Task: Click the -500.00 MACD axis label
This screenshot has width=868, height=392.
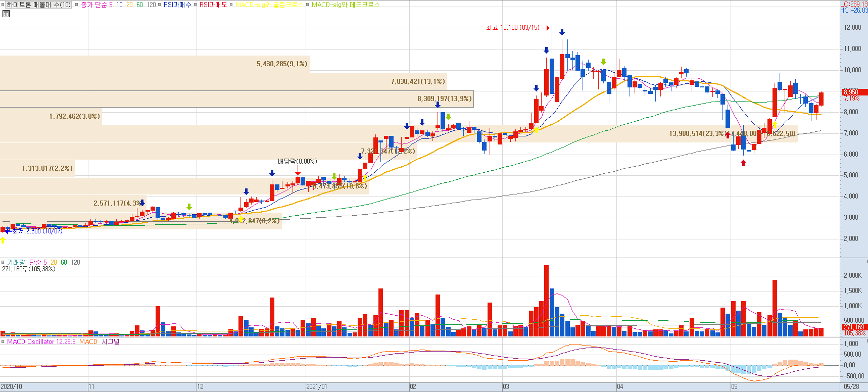Action: (854, 376)
